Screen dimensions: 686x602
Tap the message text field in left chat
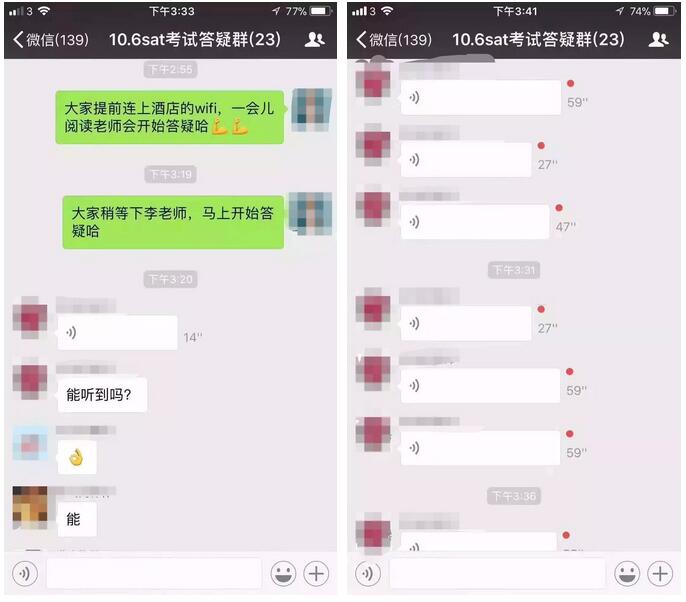[x=154, y=573]
